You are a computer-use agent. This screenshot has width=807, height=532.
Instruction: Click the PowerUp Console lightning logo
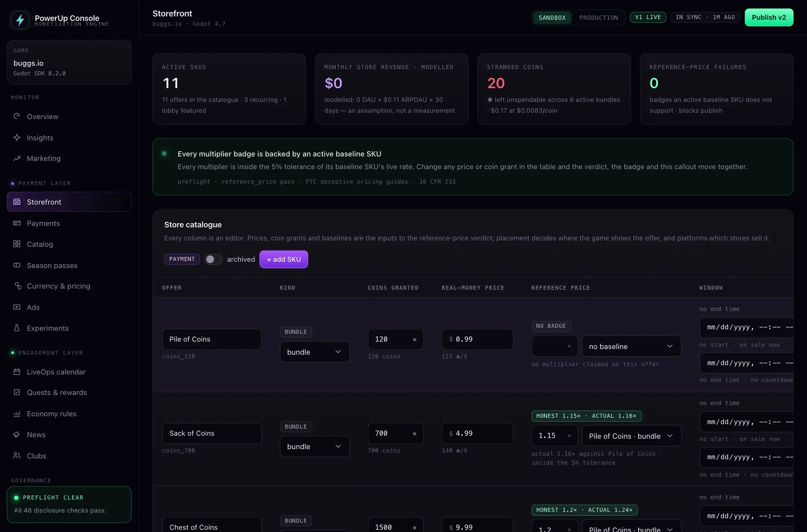click(x=20, y=20)
